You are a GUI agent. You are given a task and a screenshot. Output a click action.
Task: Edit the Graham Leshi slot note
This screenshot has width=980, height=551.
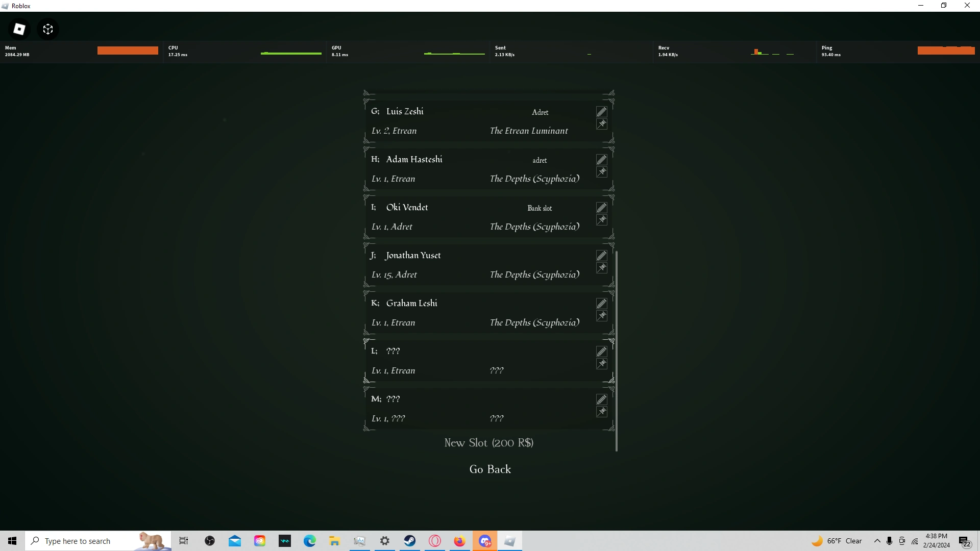[x=602, y=304]
